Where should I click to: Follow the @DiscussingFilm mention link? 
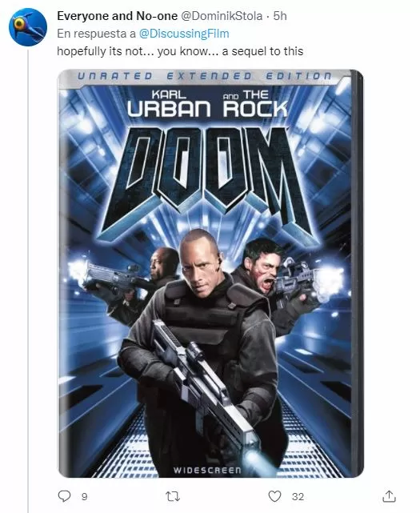click(184, 34)
